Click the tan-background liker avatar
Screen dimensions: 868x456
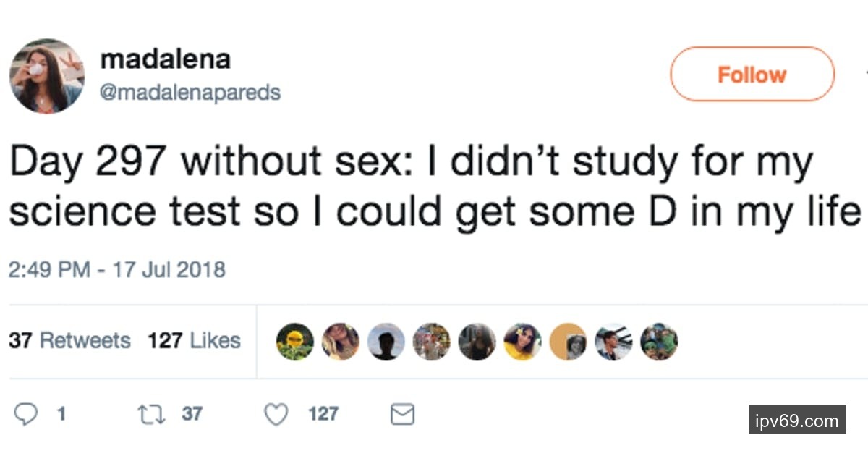(x=568, y=342)
